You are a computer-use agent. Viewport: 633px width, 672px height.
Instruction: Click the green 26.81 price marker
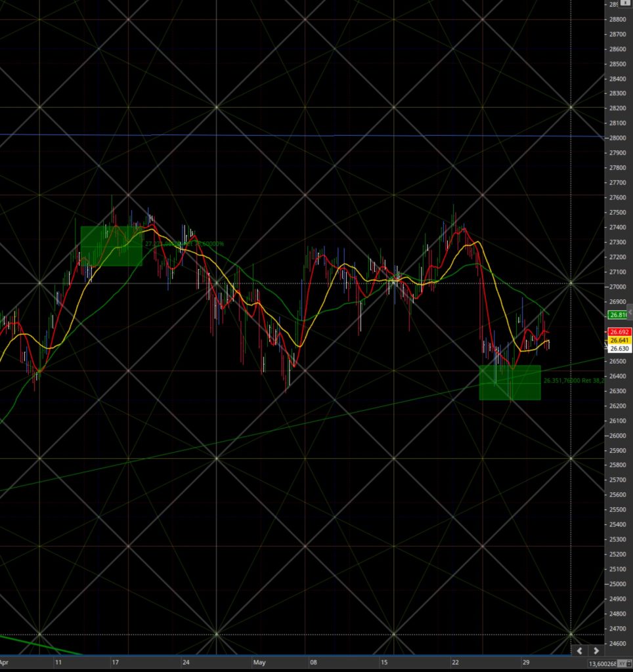[x=619, y=315]
